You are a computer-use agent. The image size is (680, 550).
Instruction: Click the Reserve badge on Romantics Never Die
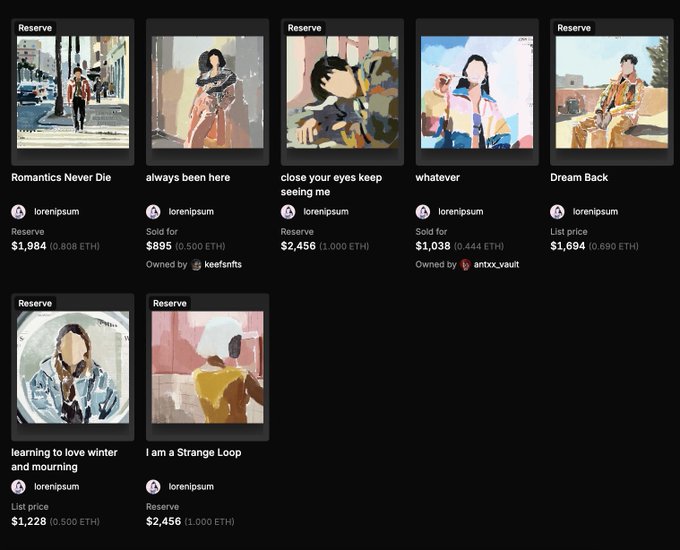(35, 28)
